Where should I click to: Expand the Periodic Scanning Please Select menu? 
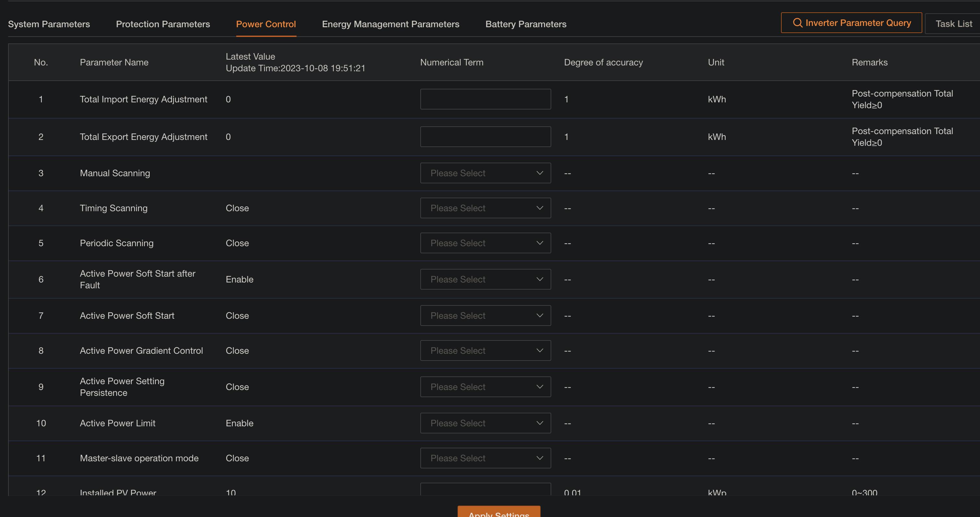pos(485,243)
